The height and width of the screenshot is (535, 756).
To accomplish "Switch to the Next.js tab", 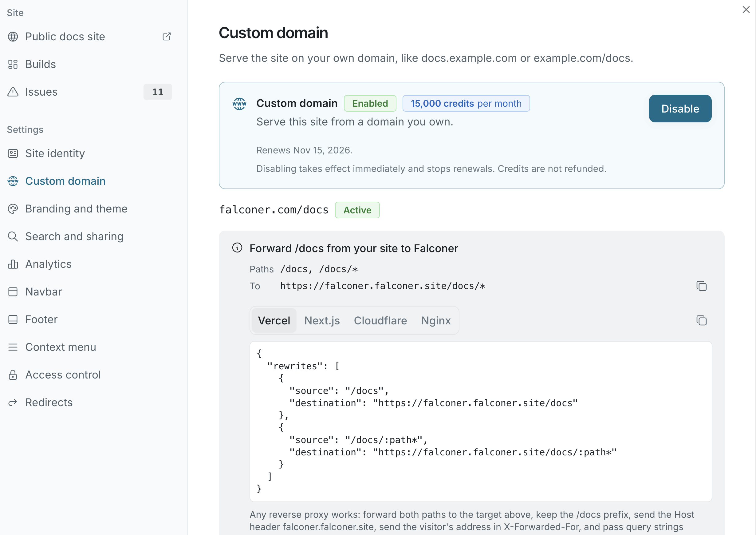I will click(x=322, y=320).
